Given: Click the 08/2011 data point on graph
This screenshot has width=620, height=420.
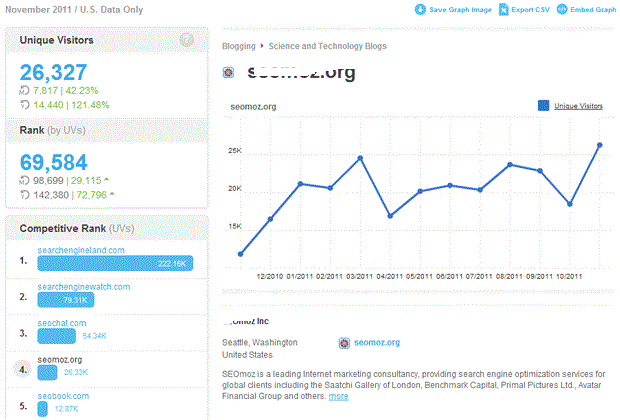Looking at the screenshot, I should point(510,165).
